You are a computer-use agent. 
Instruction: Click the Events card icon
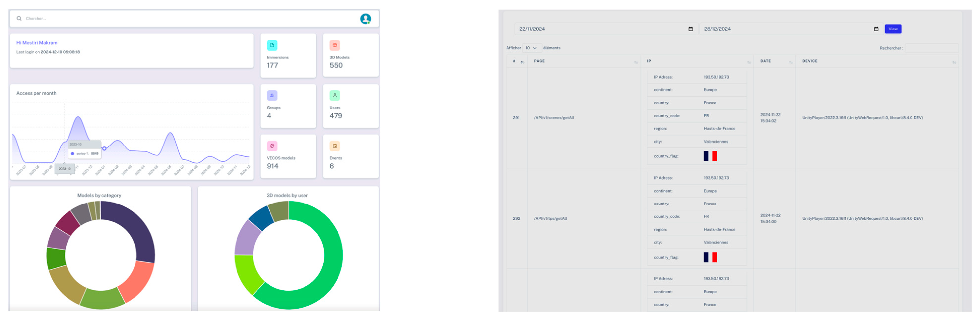(335, 146)
